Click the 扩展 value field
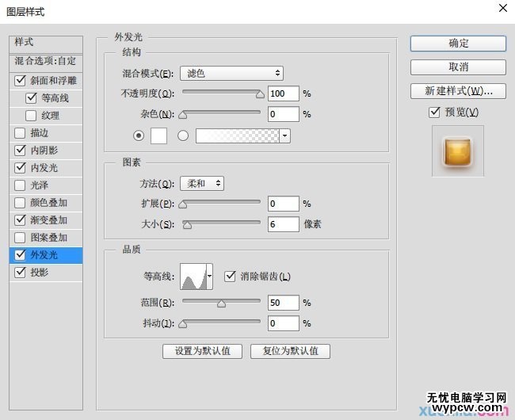515x420 pixels. pos(284,204)
